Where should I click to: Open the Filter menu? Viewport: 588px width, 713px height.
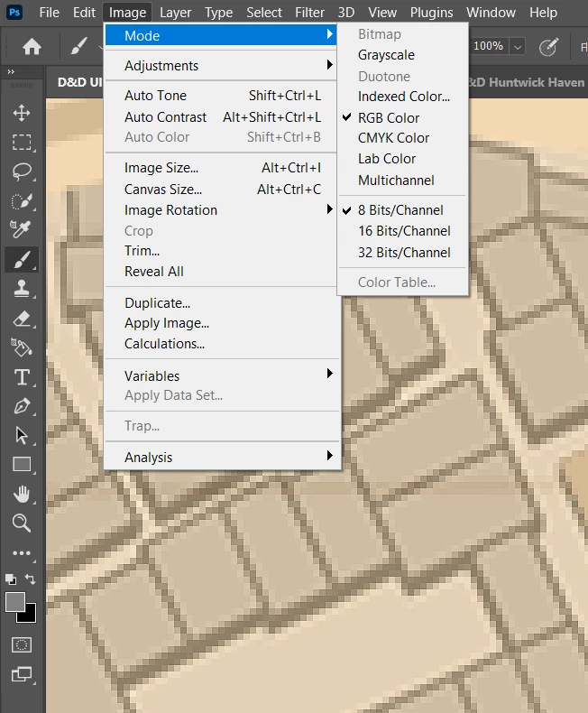coord(309,13)
